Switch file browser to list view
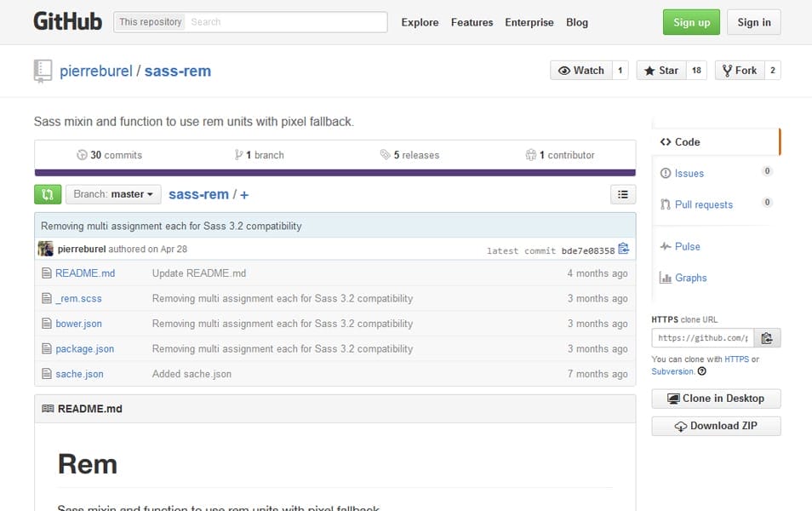 622,194
